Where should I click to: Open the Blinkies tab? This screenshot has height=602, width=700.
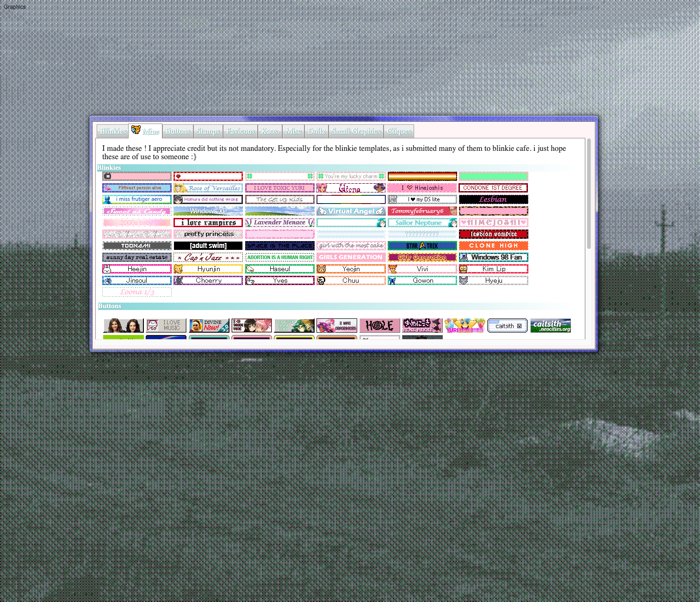[113, 131]
